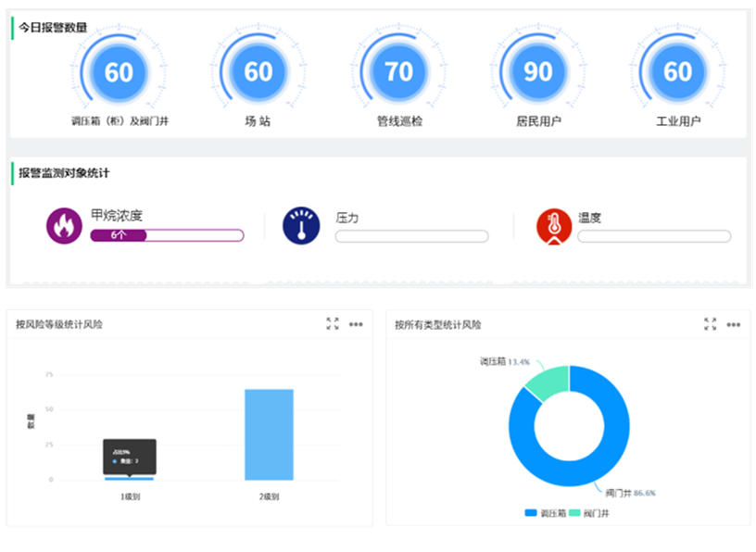Click the red thermometer 温度 icon
Image resolution: width=756 pixels, height=552 pixels.
pyautogui.click(x=554, y=226)
